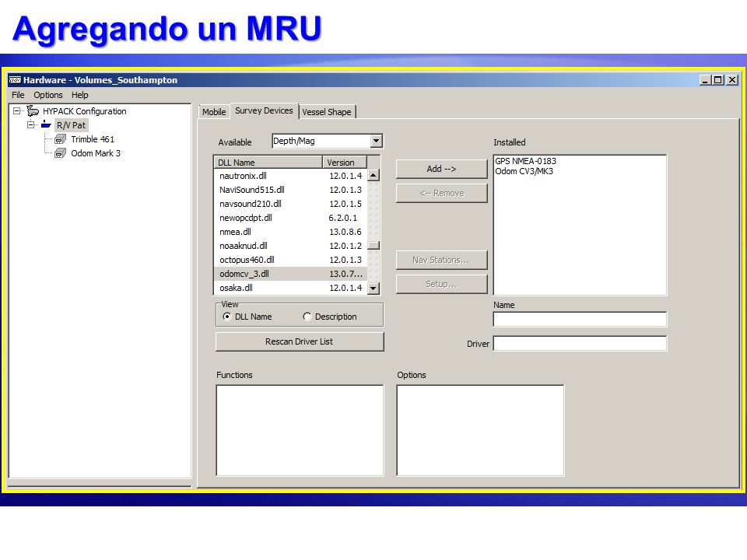This screenshot has height=560, width=747.
Task: Click the HYPACK Configuration boat icon
Action: tap(33, 111)
